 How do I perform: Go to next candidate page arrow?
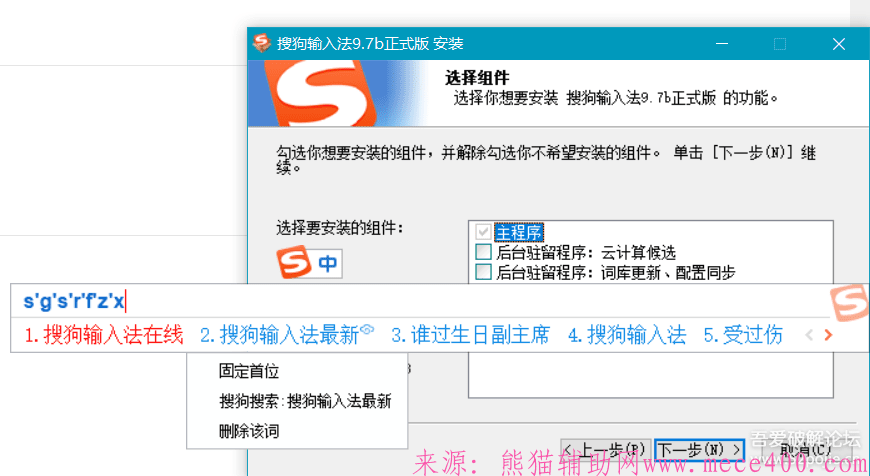[828, 335]
